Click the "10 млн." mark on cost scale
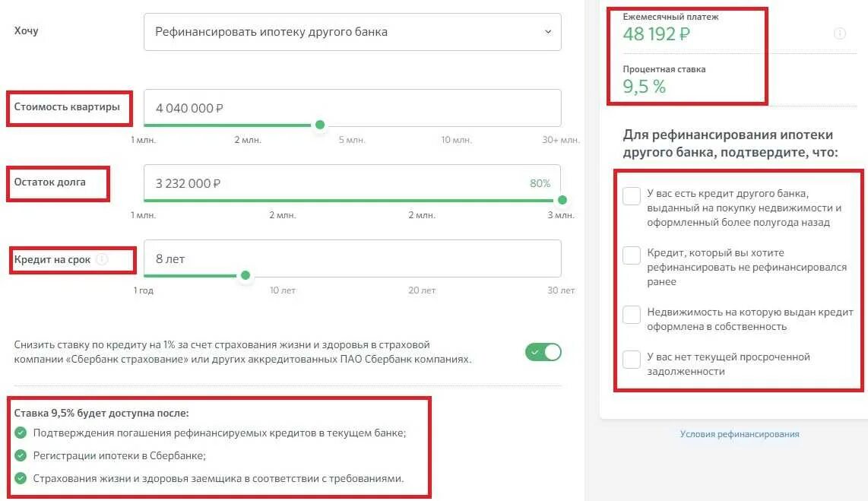868x501 pixels. point(456,140)
